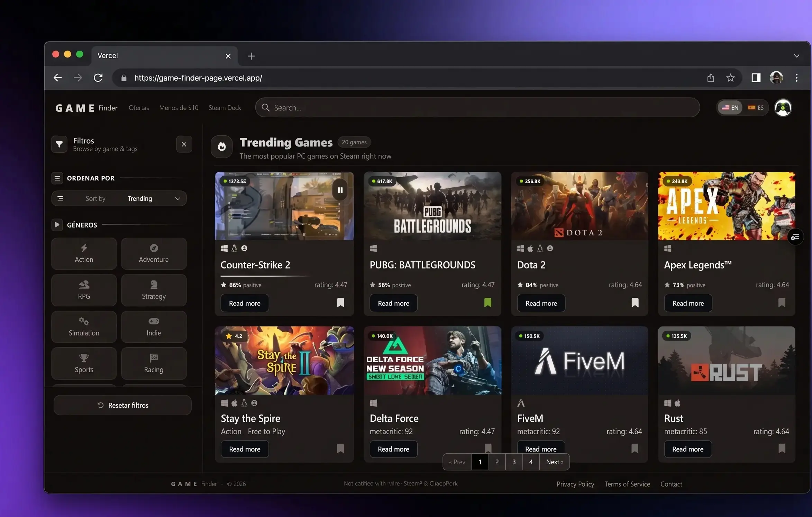Click the search magnifier icon
Image resolution: width=812 pixels, height=517 pixels.
(x=265, y=108)
